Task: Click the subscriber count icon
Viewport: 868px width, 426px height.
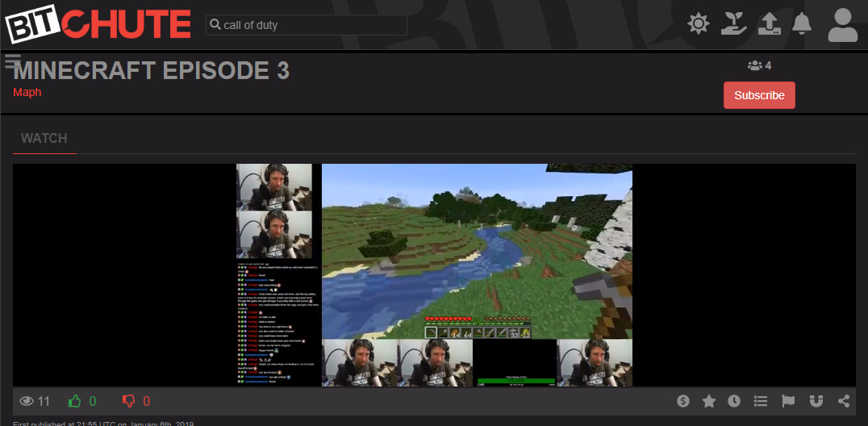Action: click(754, 66)
